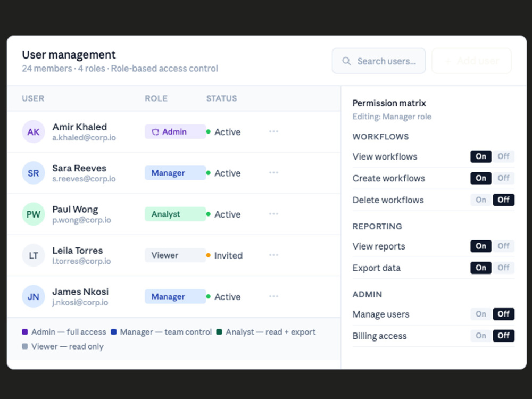Click the REPORTING section label
The image size is (532, 399).
click(x=377, y=226)
